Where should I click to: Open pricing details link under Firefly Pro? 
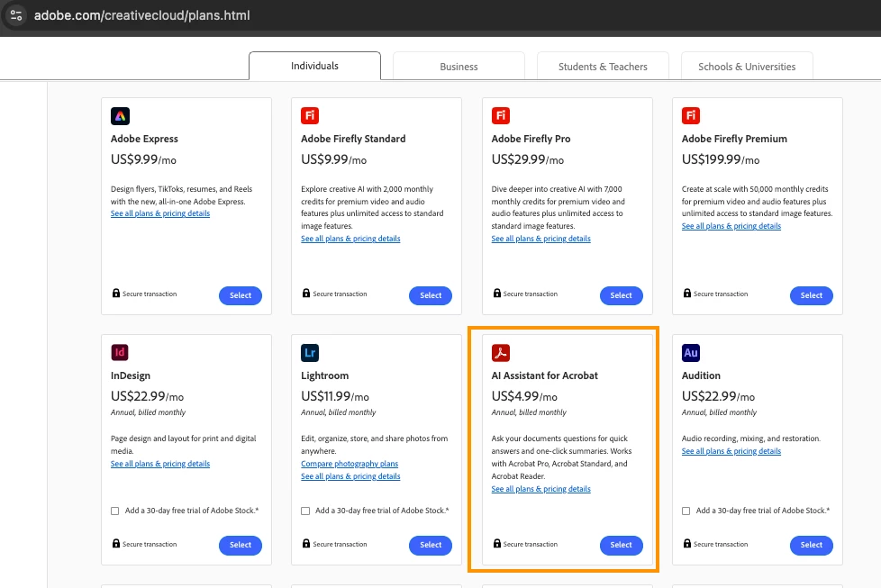coord(541,239)
